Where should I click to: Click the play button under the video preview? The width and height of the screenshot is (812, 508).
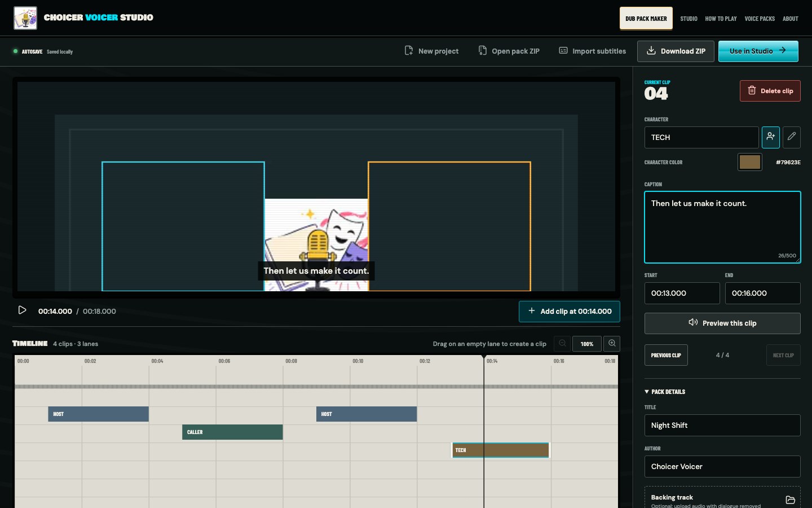coord(22,310)
